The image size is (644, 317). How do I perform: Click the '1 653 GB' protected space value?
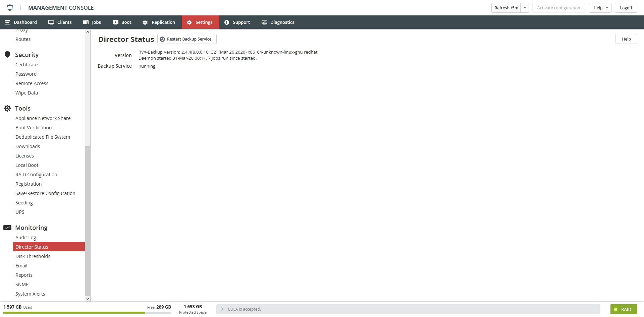pyautogui.click(x=193, y=307)
